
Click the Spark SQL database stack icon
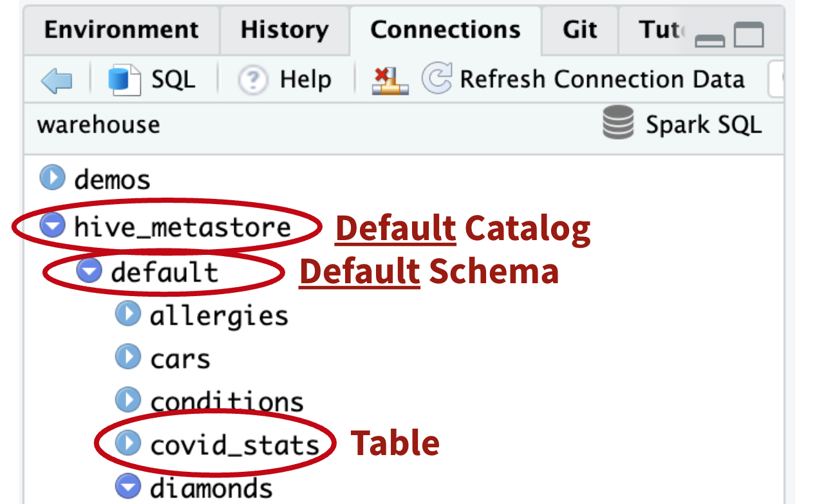(617, 123)
